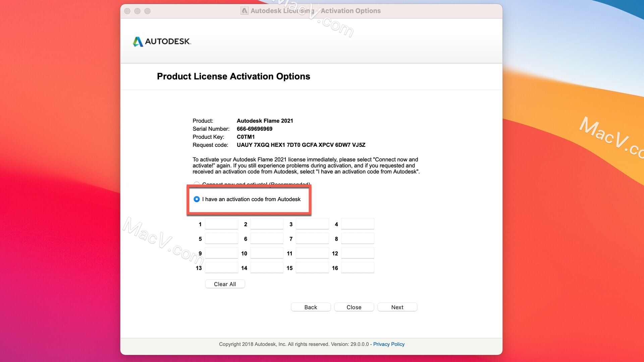Click the Clear All button
Image resolution: width=644 pixels, height=362 pixels.
(225, 284)
